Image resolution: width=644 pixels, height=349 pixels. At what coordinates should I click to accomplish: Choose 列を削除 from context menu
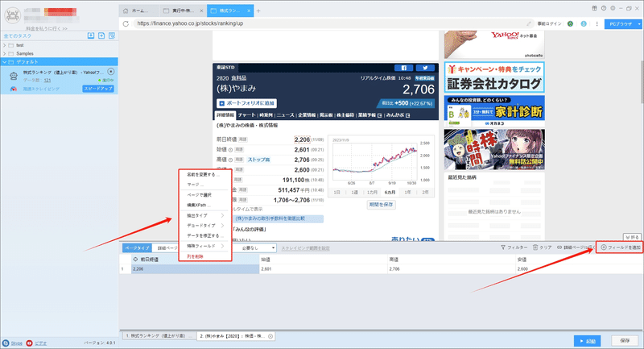coord(205,256)
